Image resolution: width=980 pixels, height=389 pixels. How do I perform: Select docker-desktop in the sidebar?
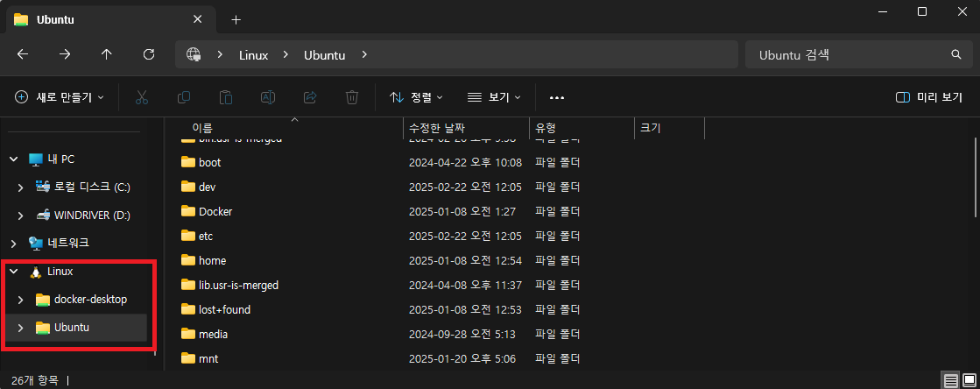pos(90,300)
